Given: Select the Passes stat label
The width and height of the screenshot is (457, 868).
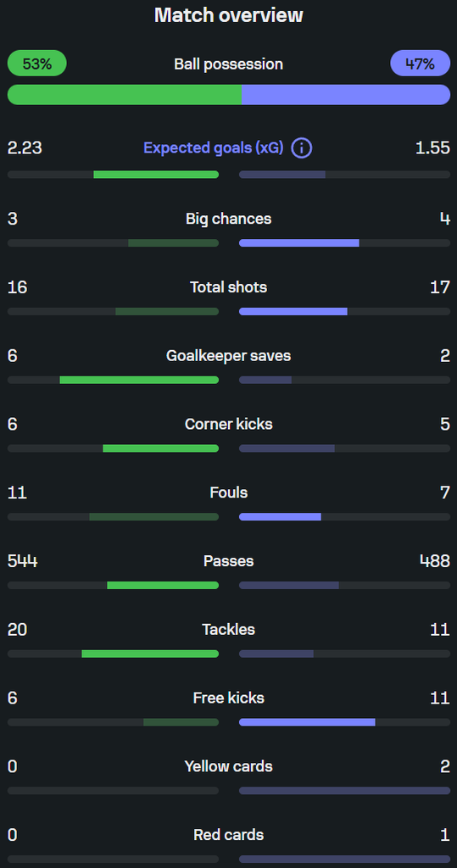Looking at the screenshot, I should point(228,561).
